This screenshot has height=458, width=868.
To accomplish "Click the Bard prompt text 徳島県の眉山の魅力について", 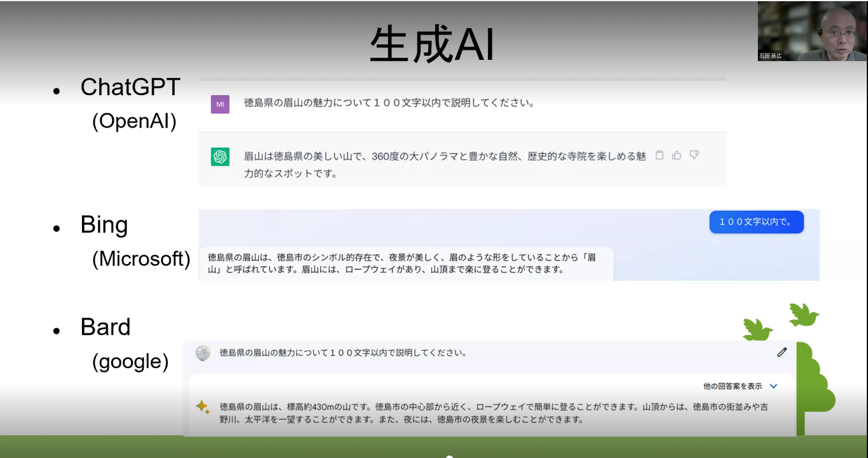I will coord(343,353).
